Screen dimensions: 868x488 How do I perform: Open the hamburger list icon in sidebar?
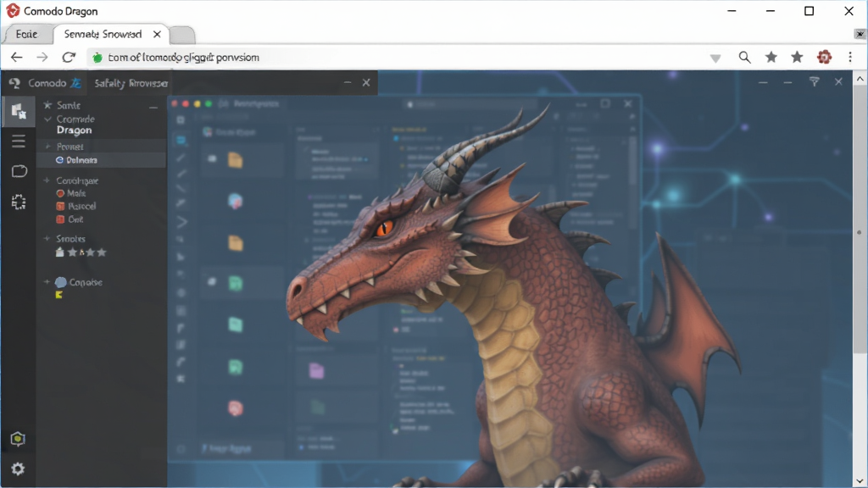(x=19, y=141)
